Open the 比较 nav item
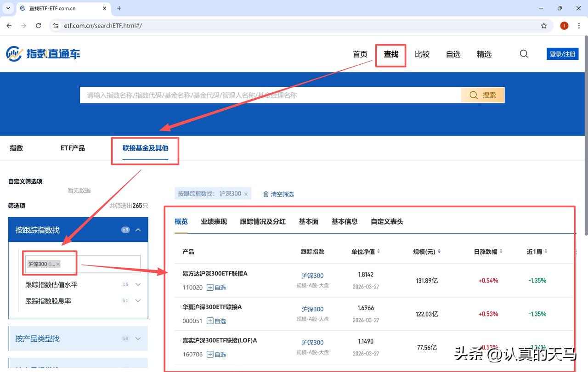This screenshot has width=588, height=372. pyautogui.click(x=422, y=54)
